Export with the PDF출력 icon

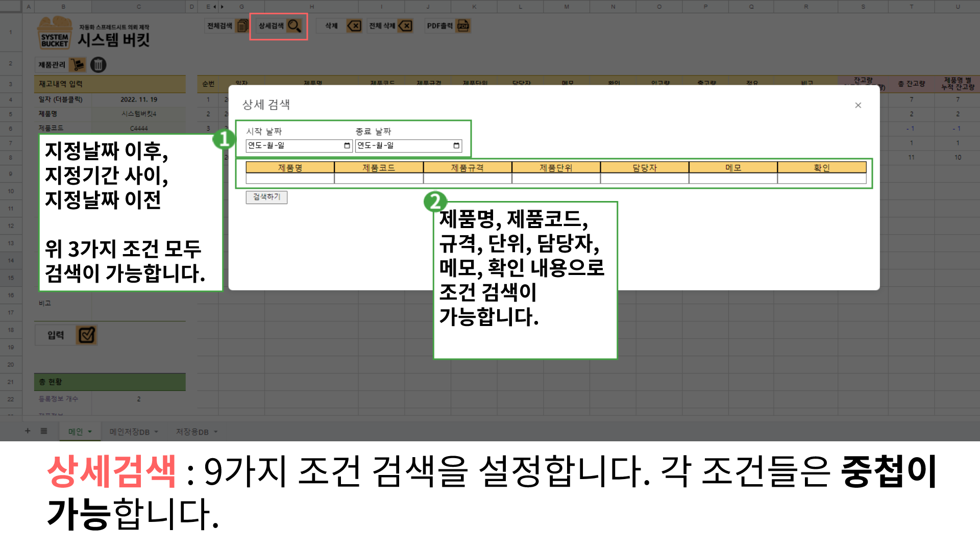click(x=463, y=26)
